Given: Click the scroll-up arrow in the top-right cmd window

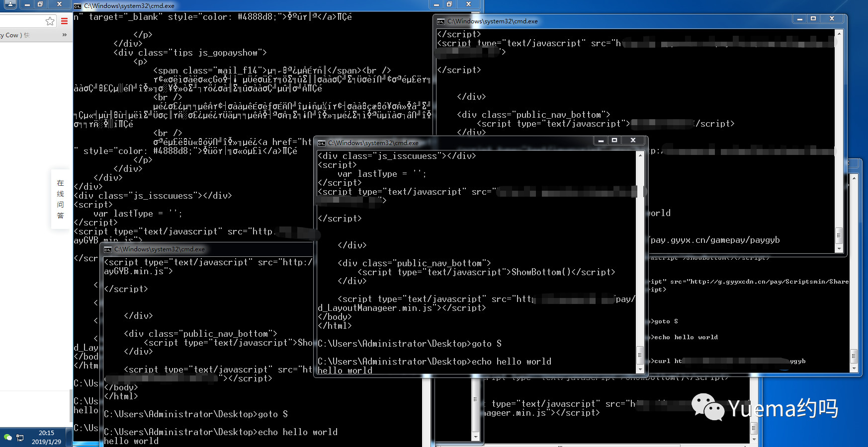Looking at the screenshot, I should tap(839, 34).
